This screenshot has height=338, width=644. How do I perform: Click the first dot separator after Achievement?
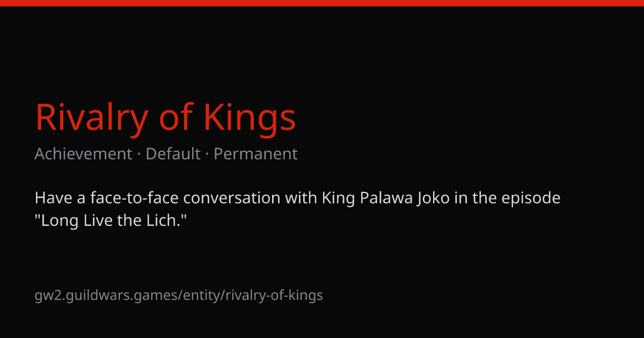point(139,155)
